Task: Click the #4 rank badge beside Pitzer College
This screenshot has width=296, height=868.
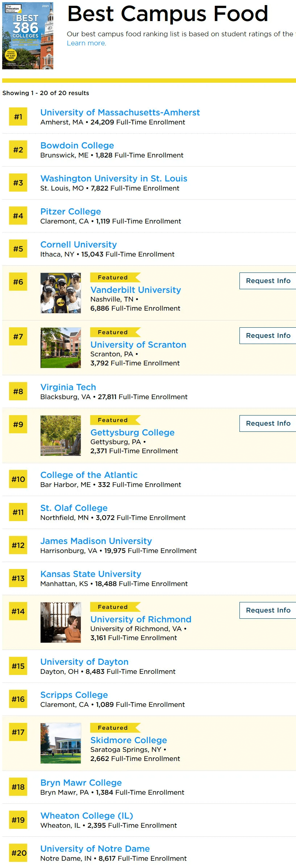Action: tap(18, 216)
